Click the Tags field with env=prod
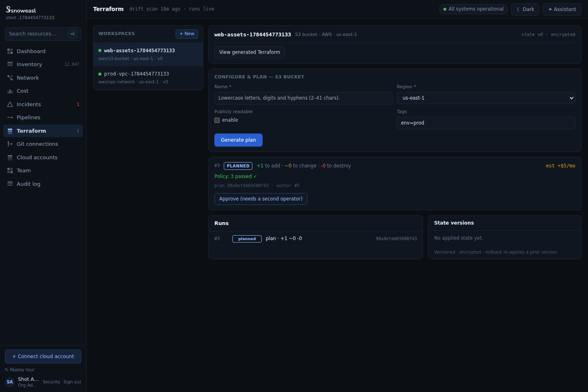This screenshot has width=588, height=392. pyautogui.click(x=486, y=123)
